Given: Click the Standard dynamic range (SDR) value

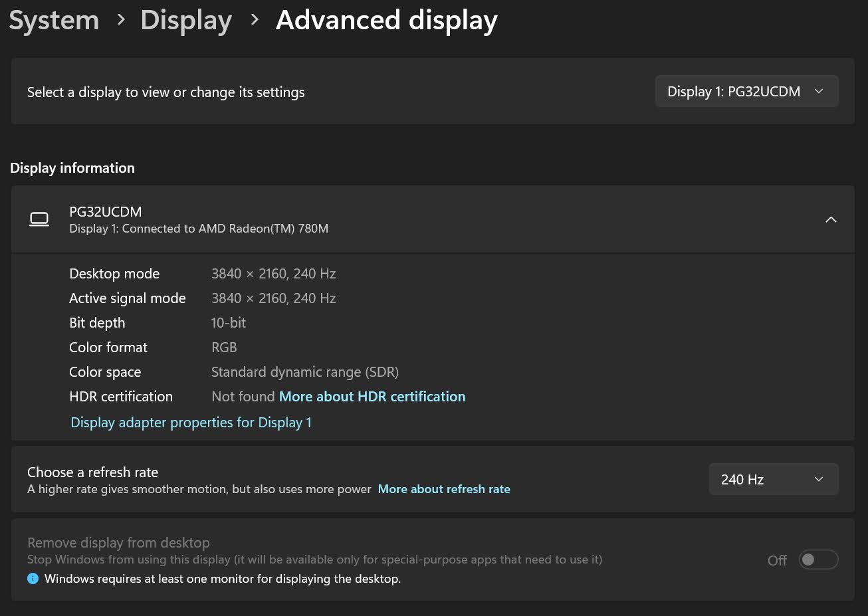Looking at the screenshot, I should [x=304, y=372].
